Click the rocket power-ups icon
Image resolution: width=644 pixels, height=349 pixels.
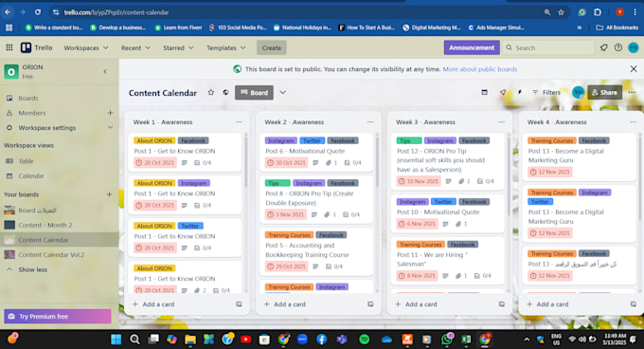(503, 93)
